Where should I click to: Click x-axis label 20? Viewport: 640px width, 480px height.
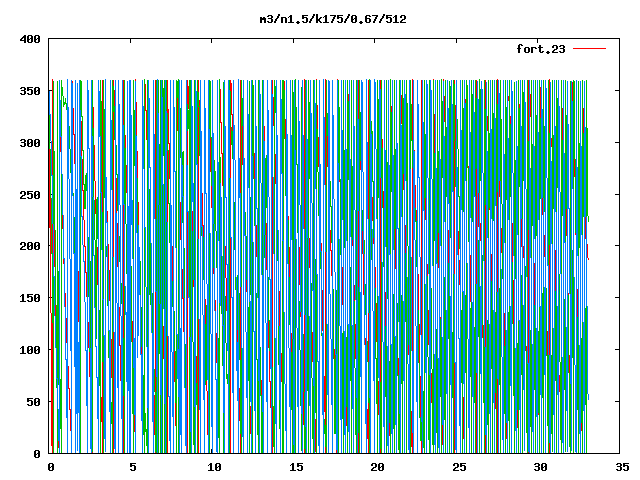click(377, 467)
